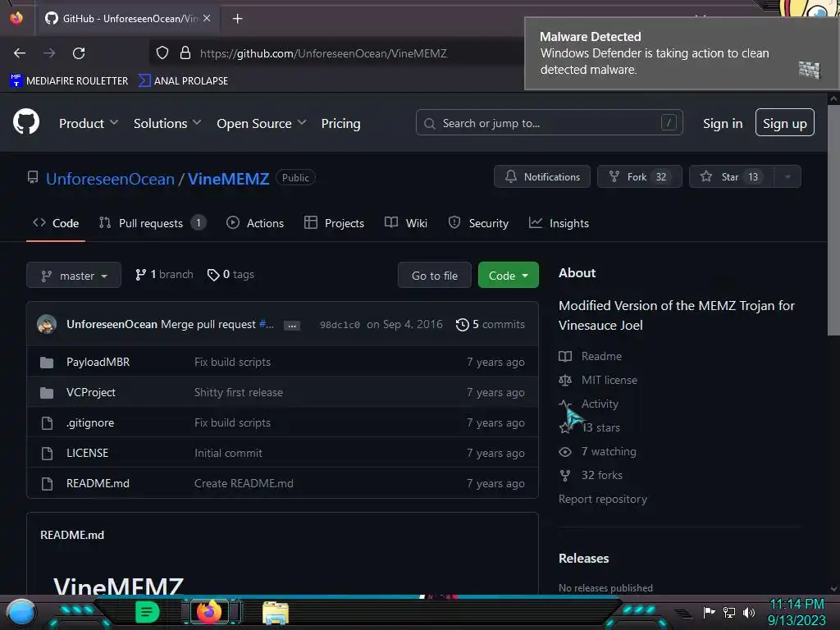
Task: Switch to the Security tab
Action: coord(478,223)
